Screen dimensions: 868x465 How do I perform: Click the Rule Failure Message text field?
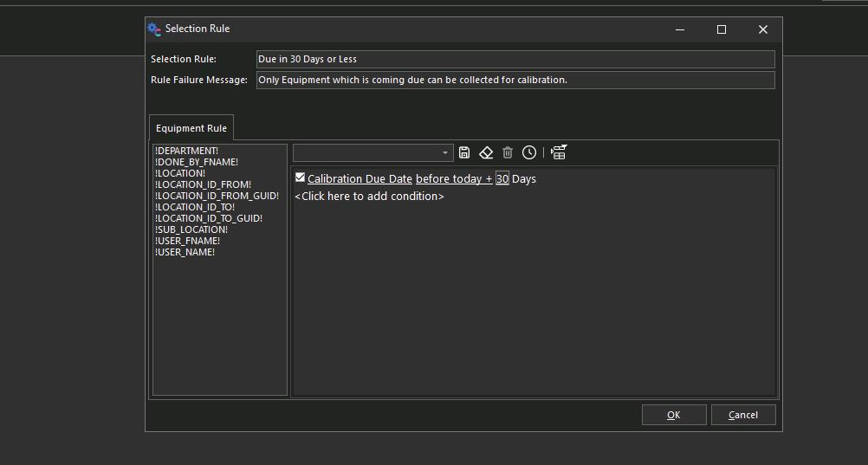click(x=515, y=80)
